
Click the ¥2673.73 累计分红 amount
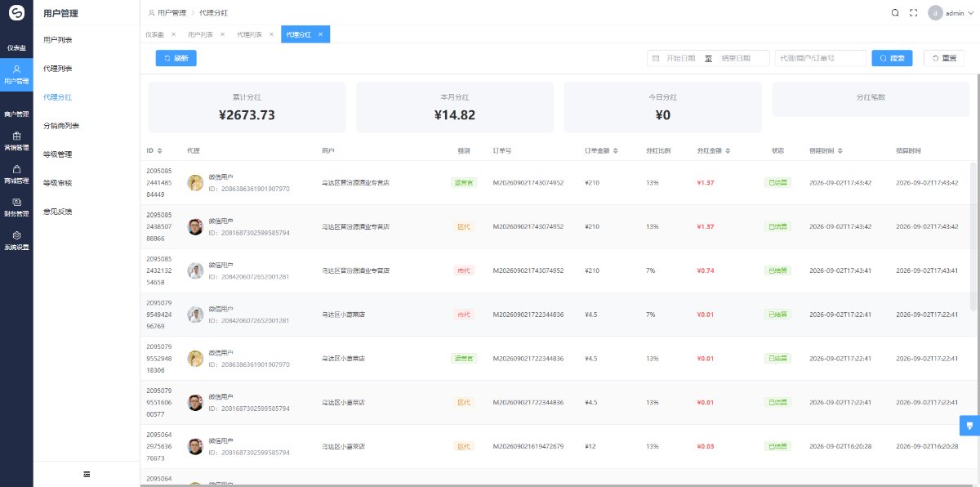tap(247, 115)
